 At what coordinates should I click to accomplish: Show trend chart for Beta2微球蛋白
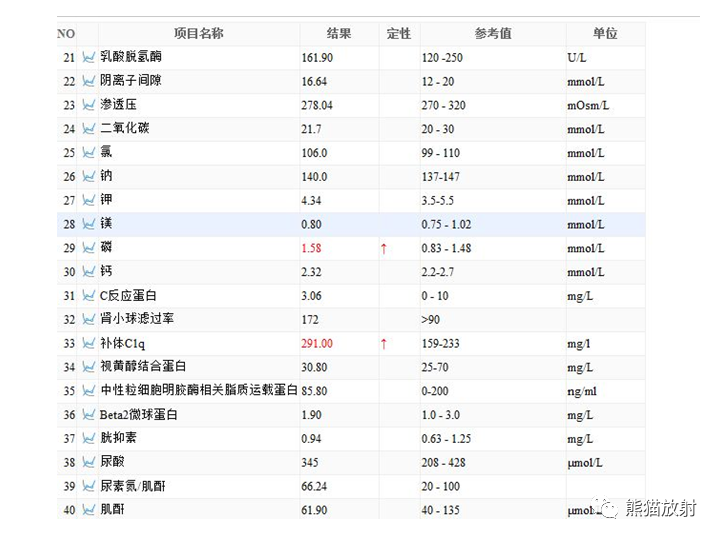coord(88,415)
